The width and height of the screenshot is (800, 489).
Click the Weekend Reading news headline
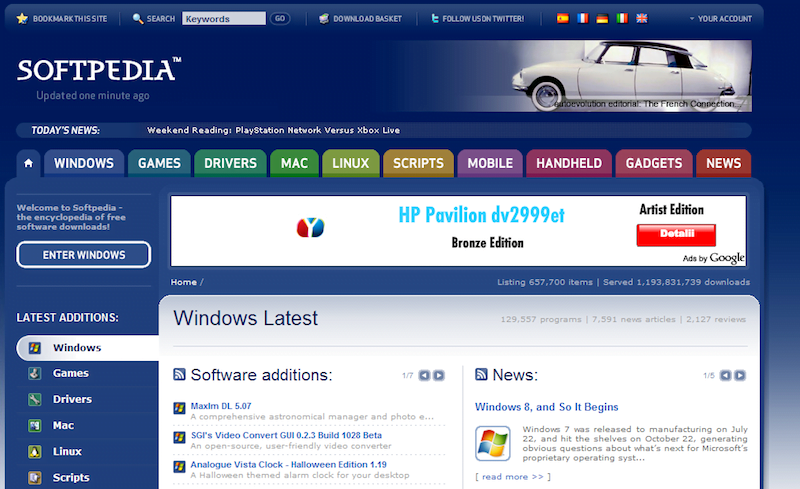(x=273, y=131)
